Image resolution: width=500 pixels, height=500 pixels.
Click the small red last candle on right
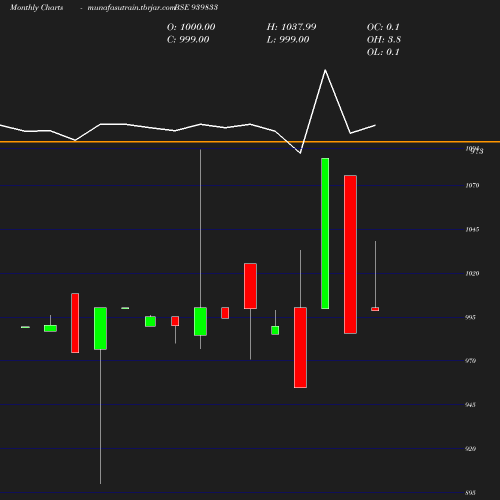tap(375, 309)
